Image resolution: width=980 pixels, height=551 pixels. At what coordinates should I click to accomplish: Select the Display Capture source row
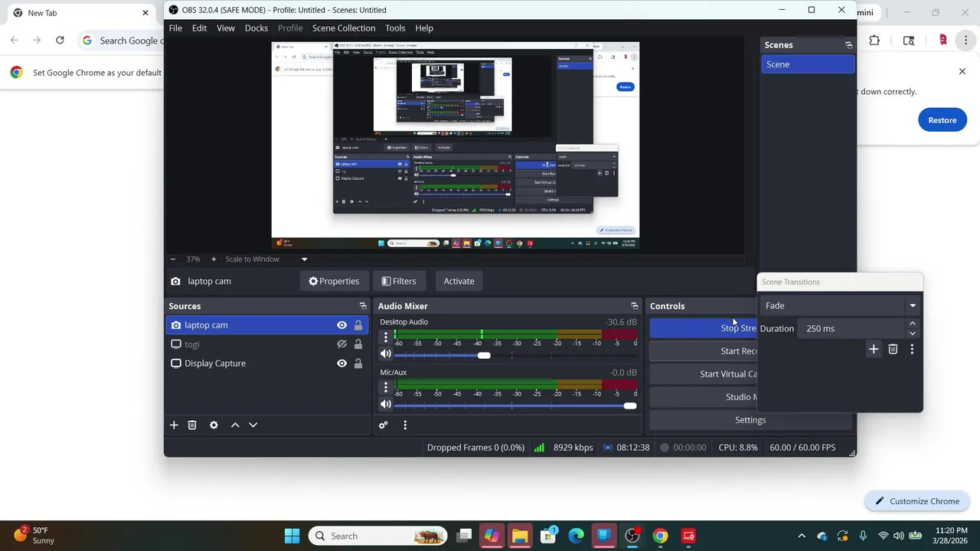pyautogui.click(x=266, y=364)
